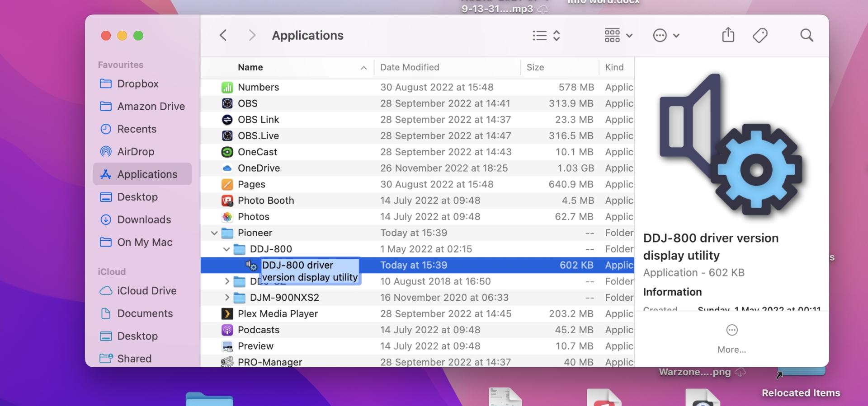Screen dimensions: 868x406
Task: Click the Tags toolbar icon
Action: coord(760,35)
